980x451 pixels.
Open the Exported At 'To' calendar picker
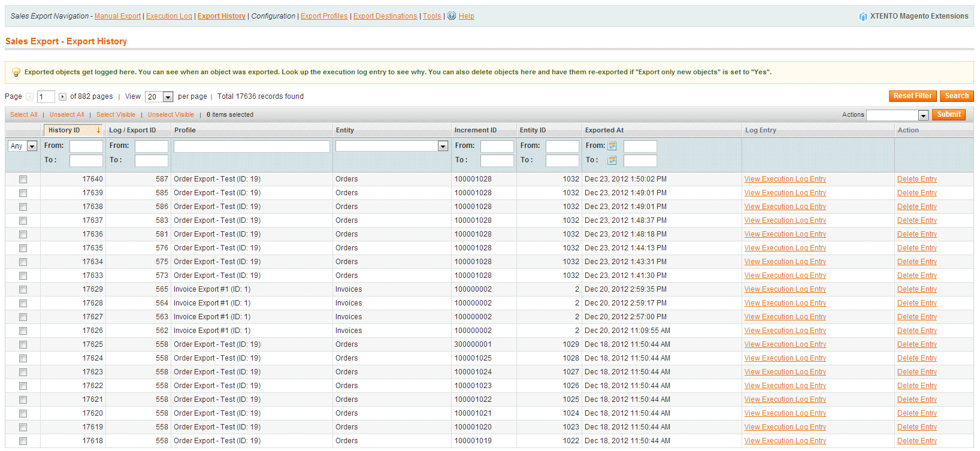click(x=612, y=160)
